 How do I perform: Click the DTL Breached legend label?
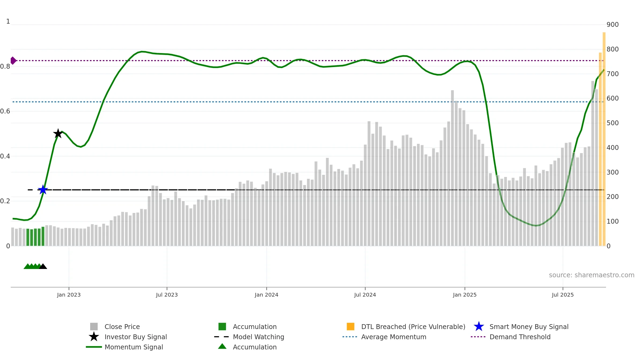pyautogui.click(x=413, y=327)
